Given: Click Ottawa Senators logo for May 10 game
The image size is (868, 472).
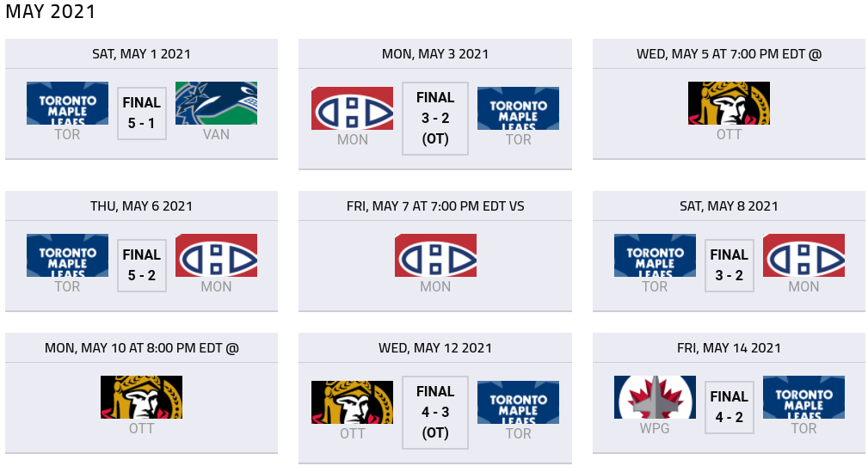Looking at the screenshot, I should click(x=141, y=397).
